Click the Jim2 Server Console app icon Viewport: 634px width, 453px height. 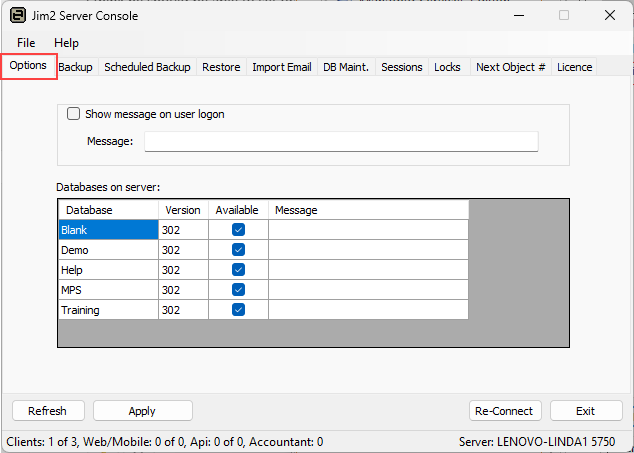[x=18, y=16]
